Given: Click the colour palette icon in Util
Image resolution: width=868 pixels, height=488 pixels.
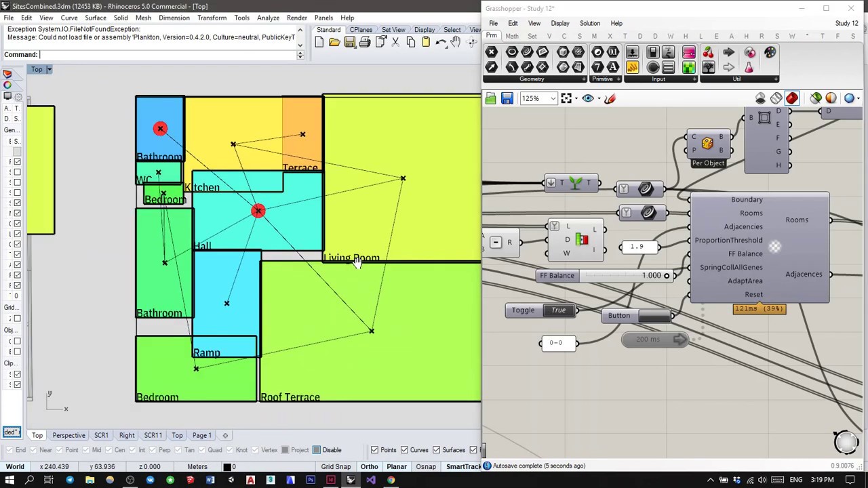Looking at the screenshot, I should point(770,52).
